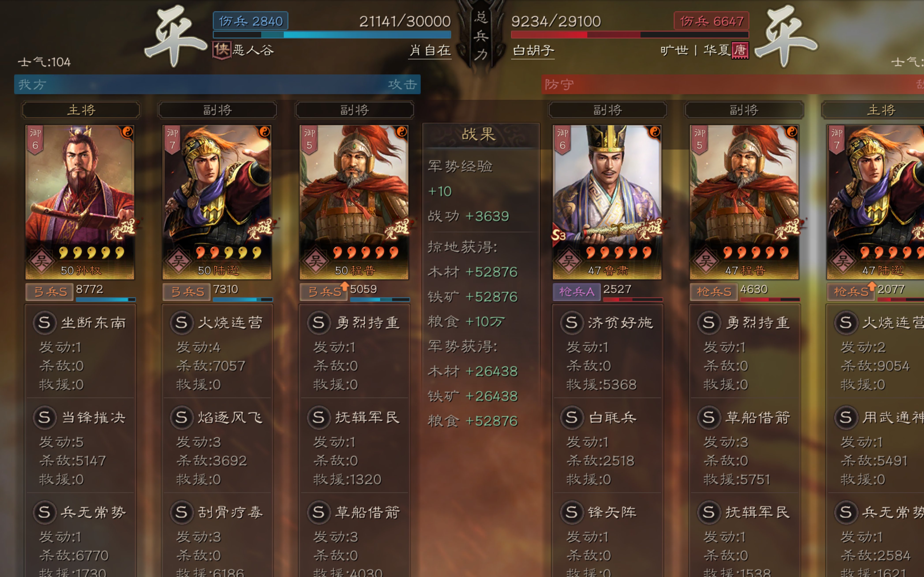
Task: Click the blue total troop strength bar
Action: pos(332,35)
